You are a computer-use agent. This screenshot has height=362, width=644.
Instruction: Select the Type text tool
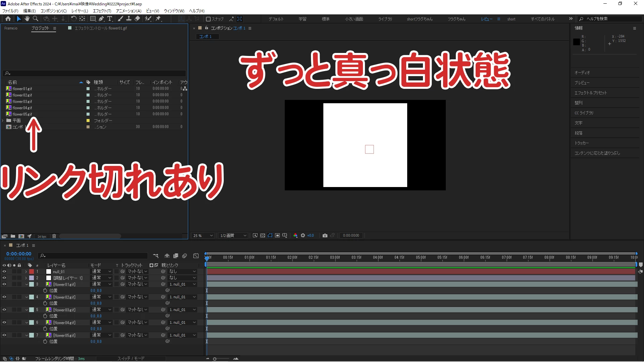coord(110,19)
